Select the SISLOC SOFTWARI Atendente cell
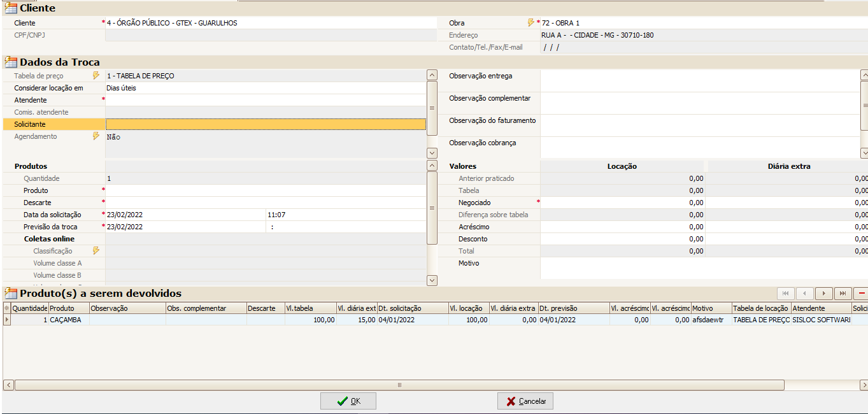The image size is (868, 414). [821, 320]
